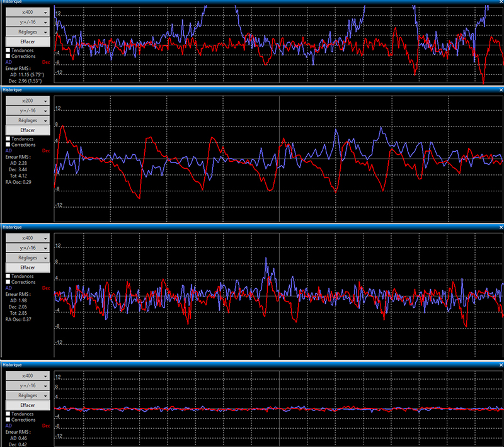The image size is (504, 447).
Task: Select the AD 1.98 RMS value
Action: [18, 300]
